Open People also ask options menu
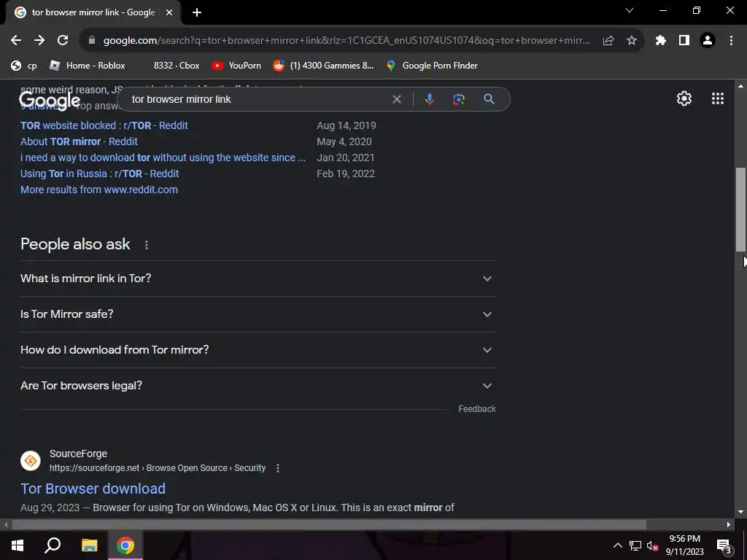This screenshot has width=747, height=560. (x=146, y=245)
